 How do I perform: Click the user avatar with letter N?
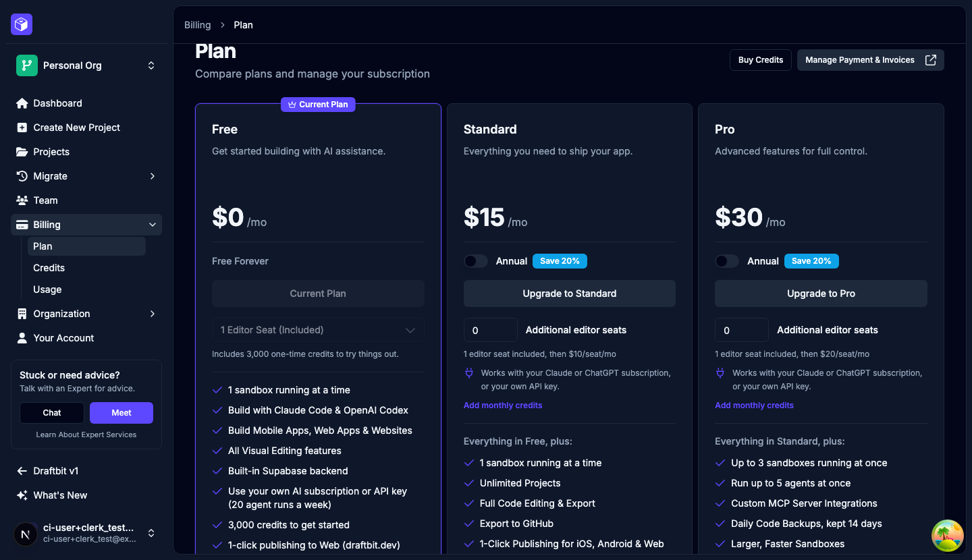click(26, 534)
